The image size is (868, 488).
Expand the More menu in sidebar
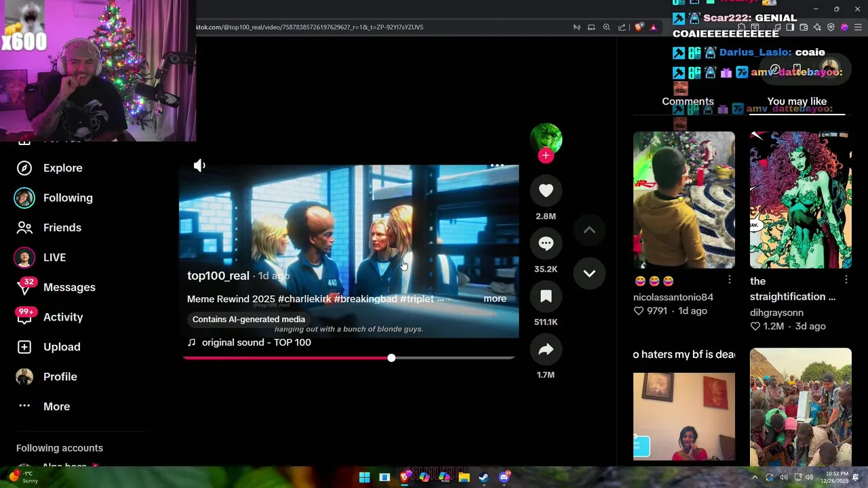[x=56, y=407]
